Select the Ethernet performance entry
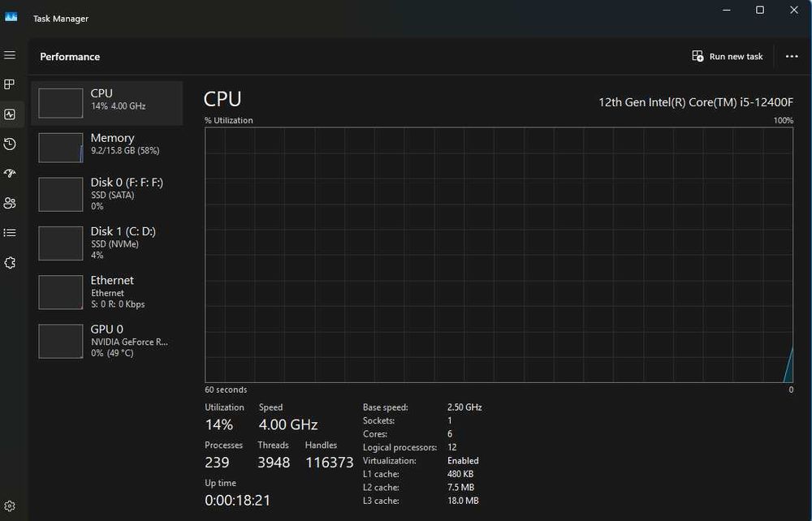This screenshot has width=812, height=521. pos(106,292)
